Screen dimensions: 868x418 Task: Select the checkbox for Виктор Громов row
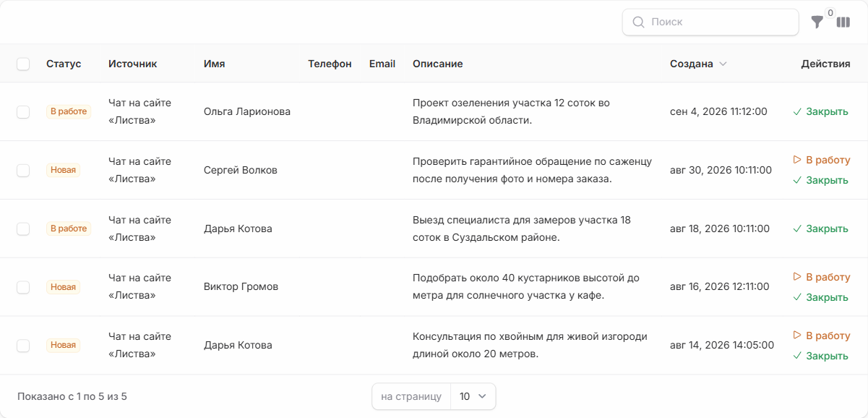tap(23, 287)
